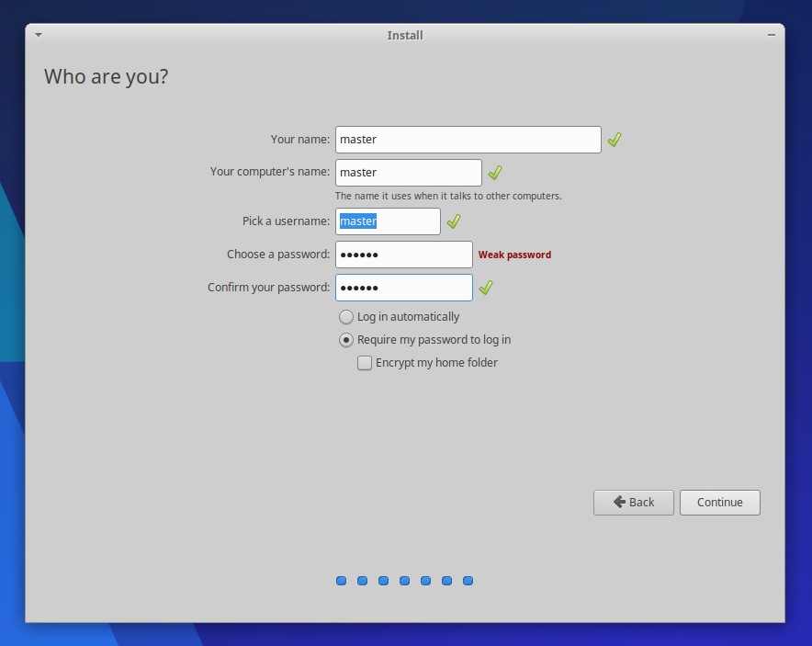Click checkmark beside Confirm password field
812x646 pixels.
(x=486, y=288)
